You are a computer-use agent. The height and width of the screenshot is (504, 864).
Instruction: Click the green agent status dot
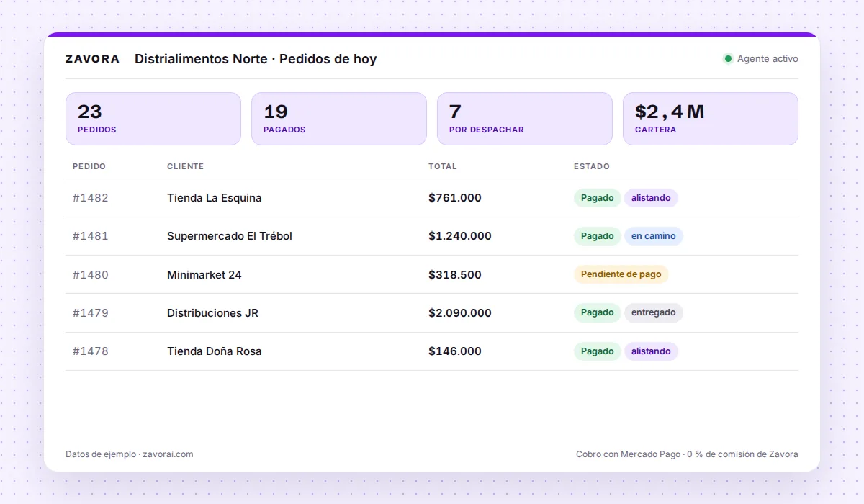(728, 59)
